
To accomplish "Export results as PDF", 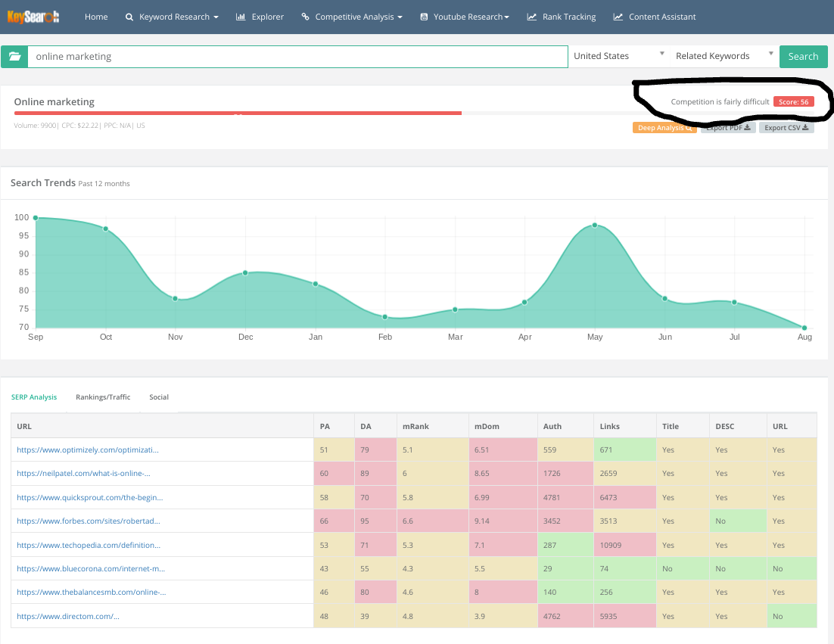I will click(x=728, y=128).
